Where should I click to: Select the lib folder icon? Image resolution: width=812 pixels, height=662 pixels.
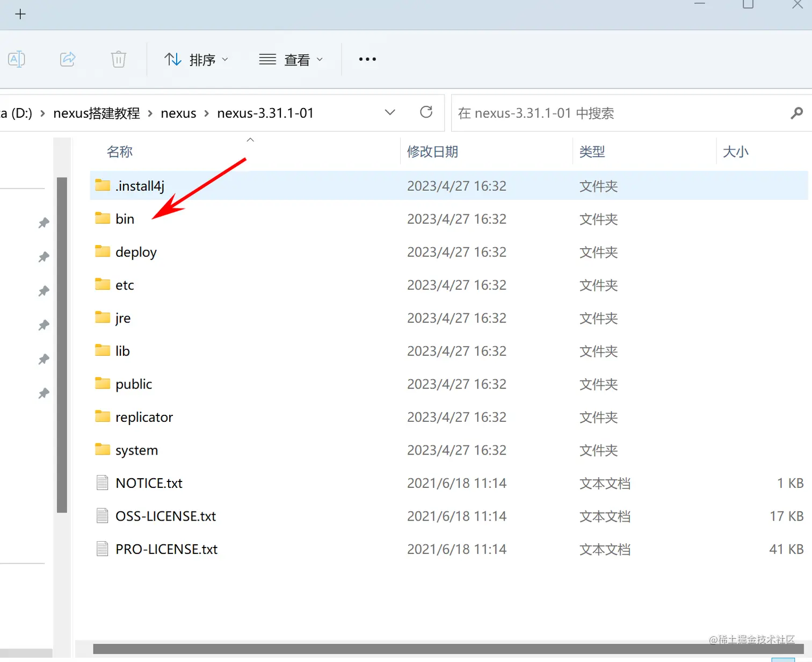[103, 350]
